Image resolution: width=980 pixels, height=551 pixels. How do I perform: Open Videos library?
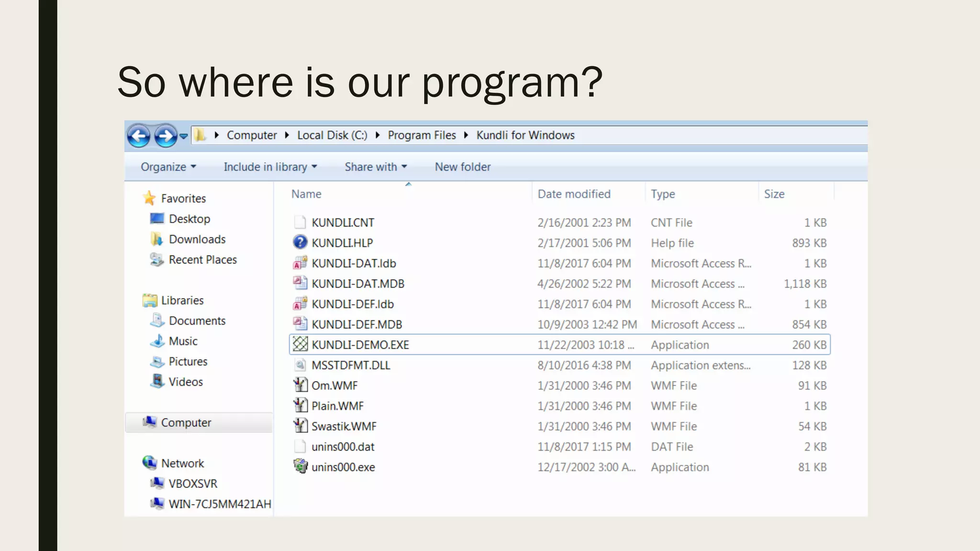(x=186, y=382)
